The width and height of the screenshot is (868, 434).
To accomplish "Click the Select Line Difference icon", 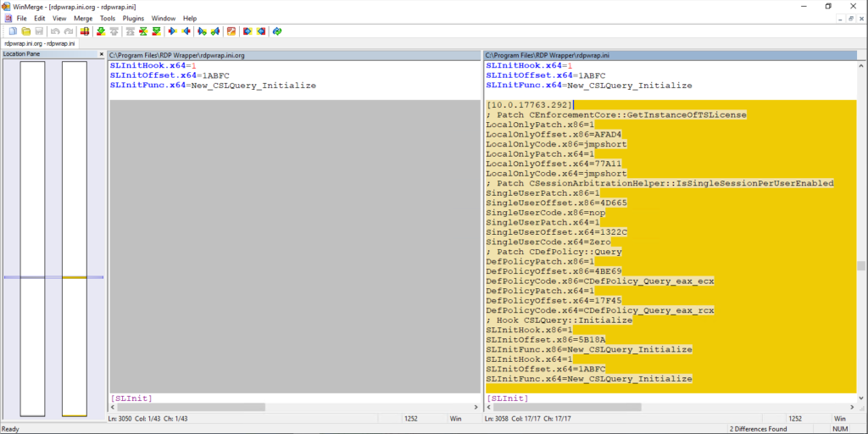I will (x=85, y=31).
